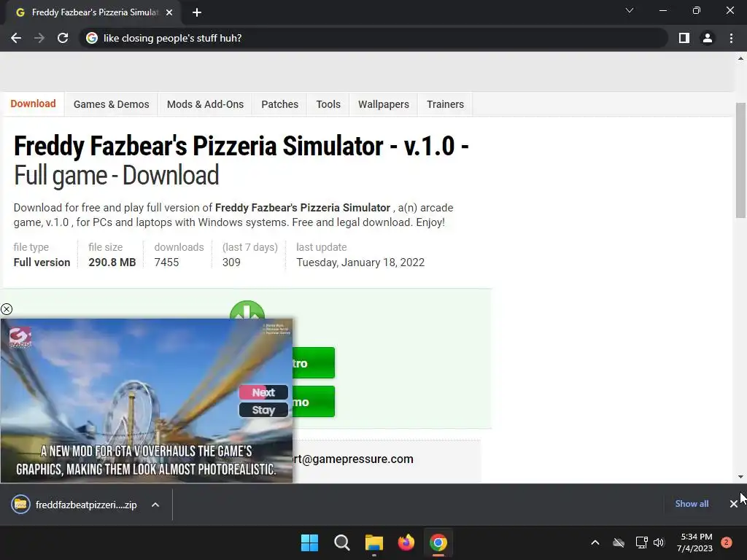Click the browser forward arrow
747x560 pixels.
[x=39, y=38]
